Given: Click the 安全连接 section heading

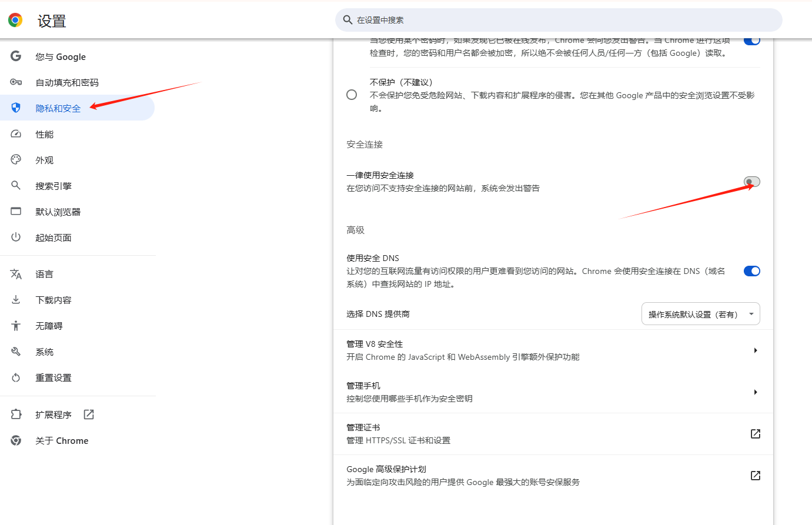Looking at the screenshot, I should 365,144.
